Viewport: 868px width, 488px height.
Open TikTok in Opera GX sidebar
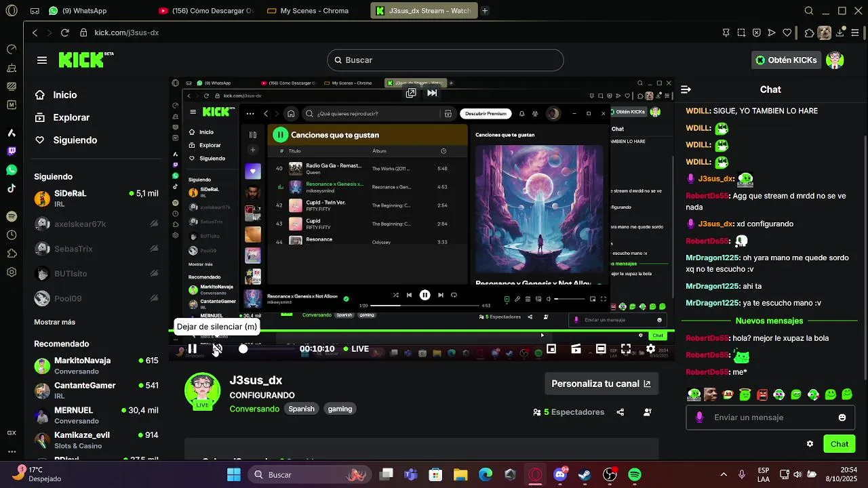(x=12, y=188)
